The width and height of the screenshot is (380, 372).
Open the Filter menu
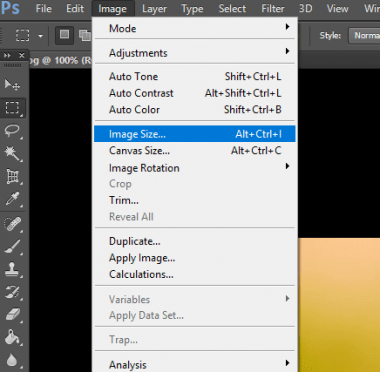(x=273, y=8)
